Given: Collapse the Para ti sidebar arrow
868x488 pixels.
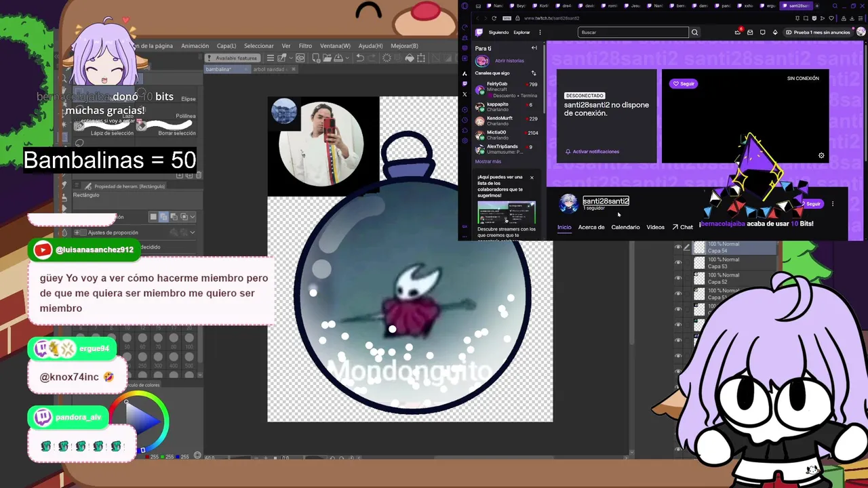Looking at the screenshot, I should pyautogui.click(x=534, y=48).
